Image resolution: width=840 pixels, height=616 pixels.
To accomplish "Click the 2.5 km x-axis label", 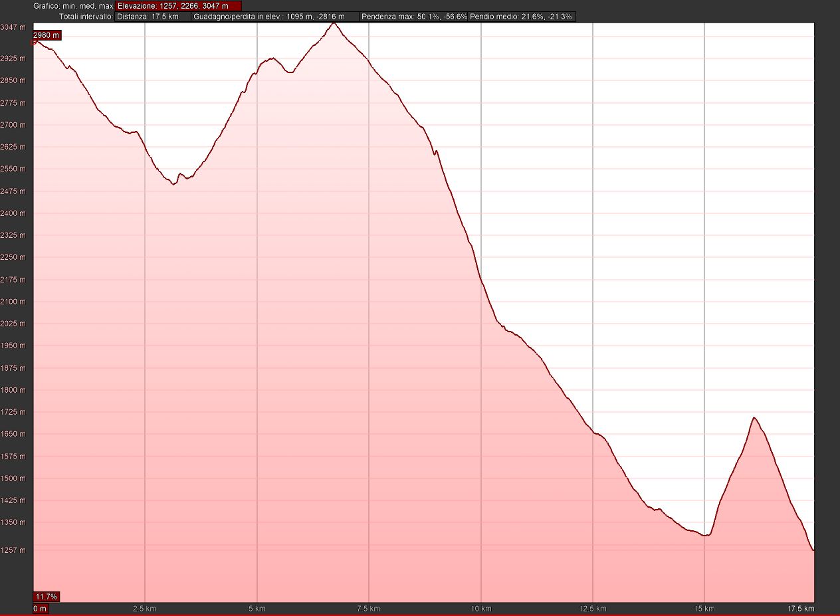I will pos(145,609).
